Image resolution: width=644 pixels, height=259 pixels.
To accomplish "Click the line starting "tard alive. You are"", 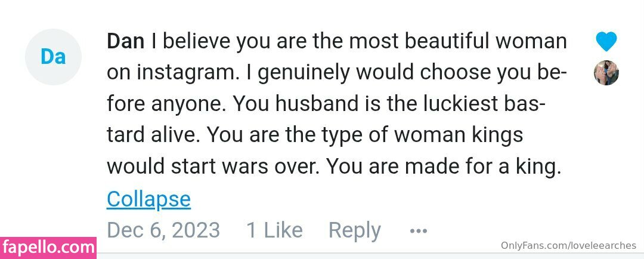I will pos(315,135).
